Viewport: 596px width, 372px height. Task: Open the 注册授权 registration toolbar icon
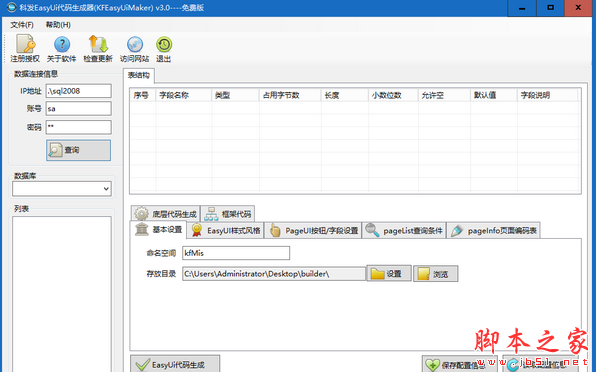click(x=25, y=48)
